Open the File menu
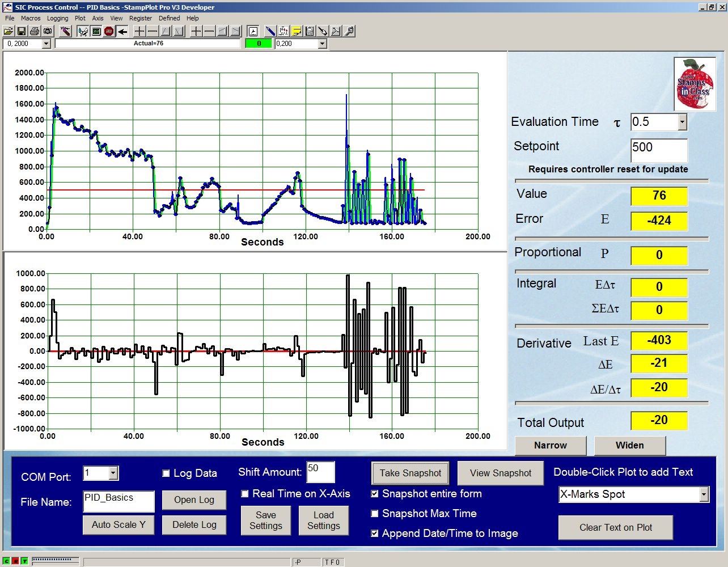 [x=10, y=18]
